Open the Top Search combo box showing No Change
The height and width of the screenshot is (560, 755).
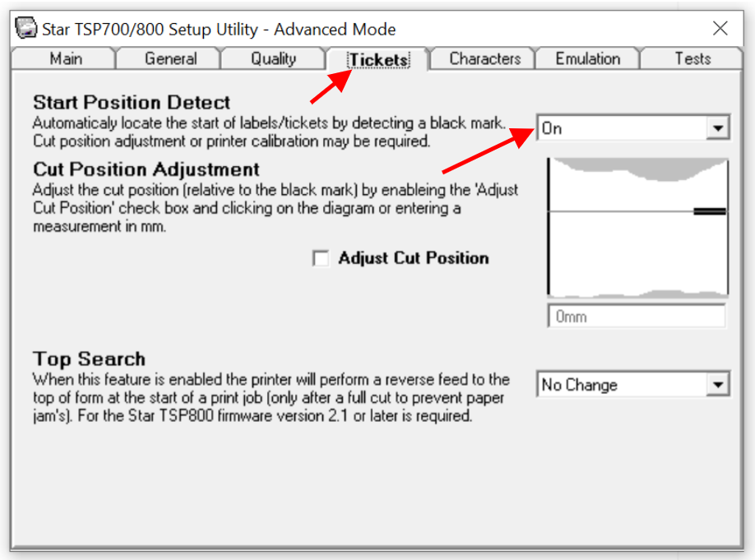622,385
